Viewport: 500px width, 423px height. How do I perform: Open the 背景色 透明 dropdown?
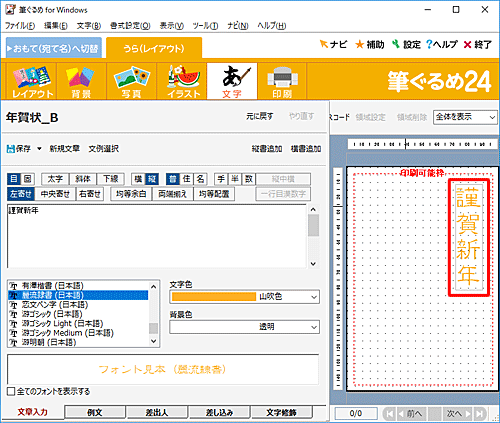tap(244, 327)
